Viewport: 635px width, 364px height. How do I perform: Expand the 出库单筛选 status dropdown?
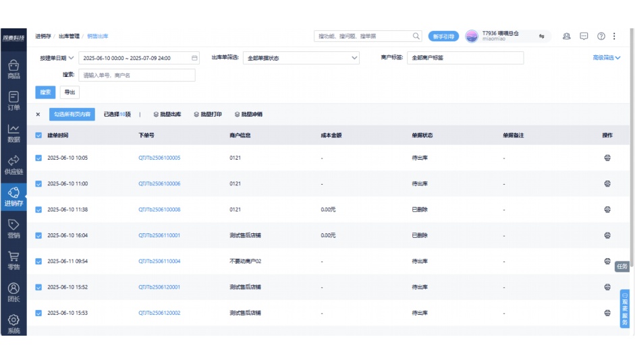(301, 58)
